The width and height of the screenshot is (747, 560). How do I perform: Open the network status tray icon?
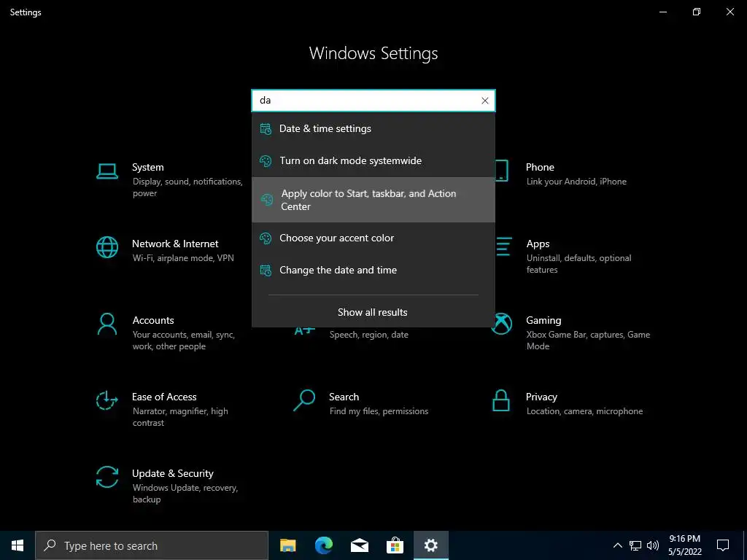tap(635, 545)
